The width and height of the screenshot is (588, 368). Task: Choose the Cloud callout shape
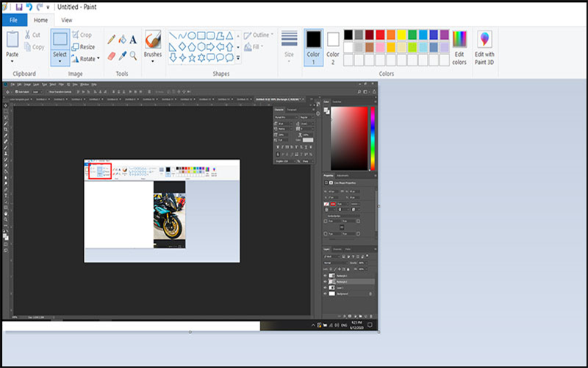tap(229, 58)
